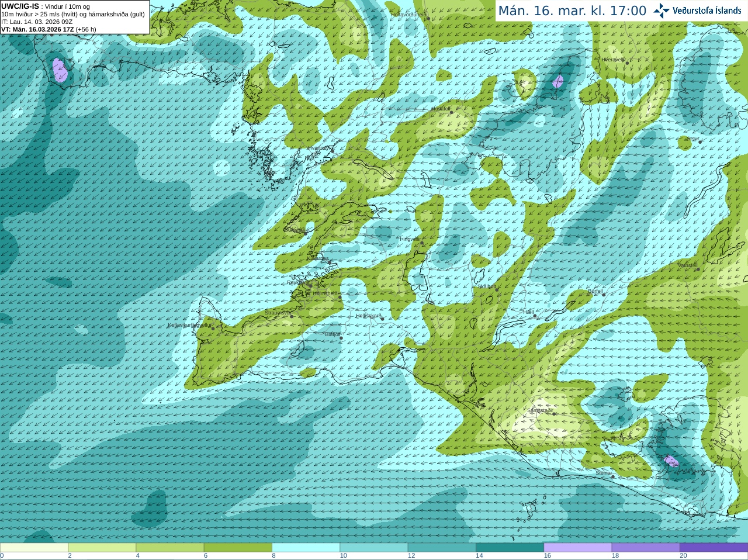
Task: Click the legend swatch above 20 m/s
Action: click(x=714, y=548)
